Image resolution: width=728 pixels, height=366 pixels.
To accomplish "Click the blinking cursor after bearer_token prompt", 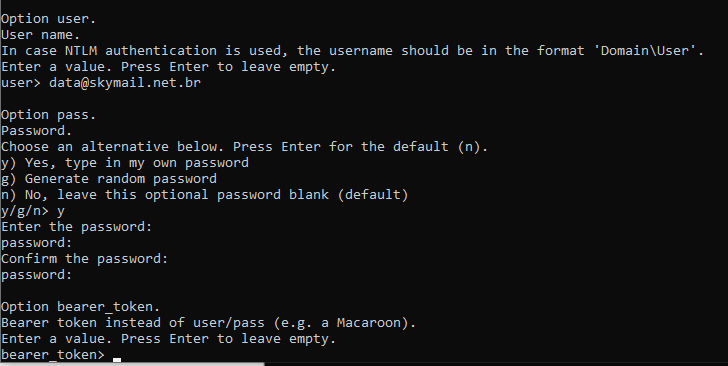I will tap(117, 359).
